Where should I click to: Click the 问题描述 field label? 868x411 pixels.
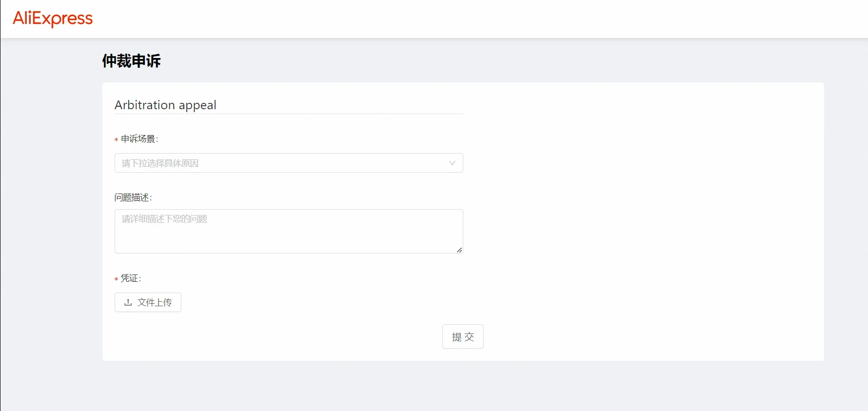(133, 197)
